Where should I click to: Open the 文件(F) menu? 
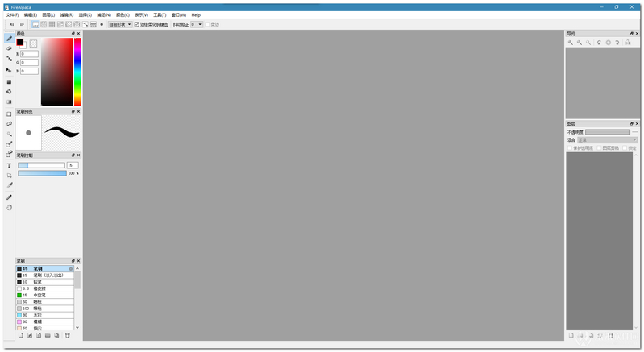pos(12,14)
